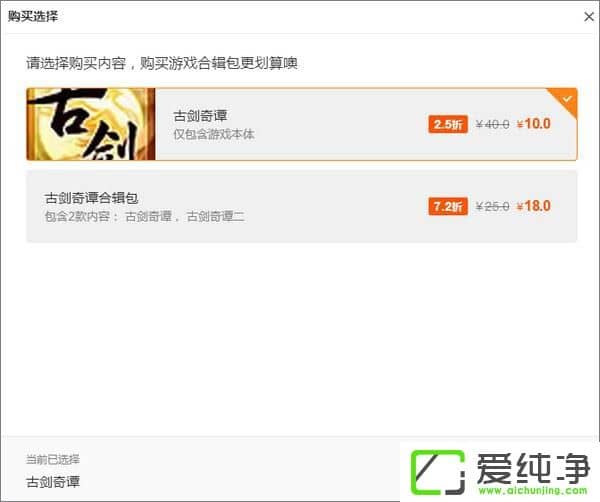Click the orange checkmark corner badge
This screenshot has width=600, height=502.
[x=564, y=101]
